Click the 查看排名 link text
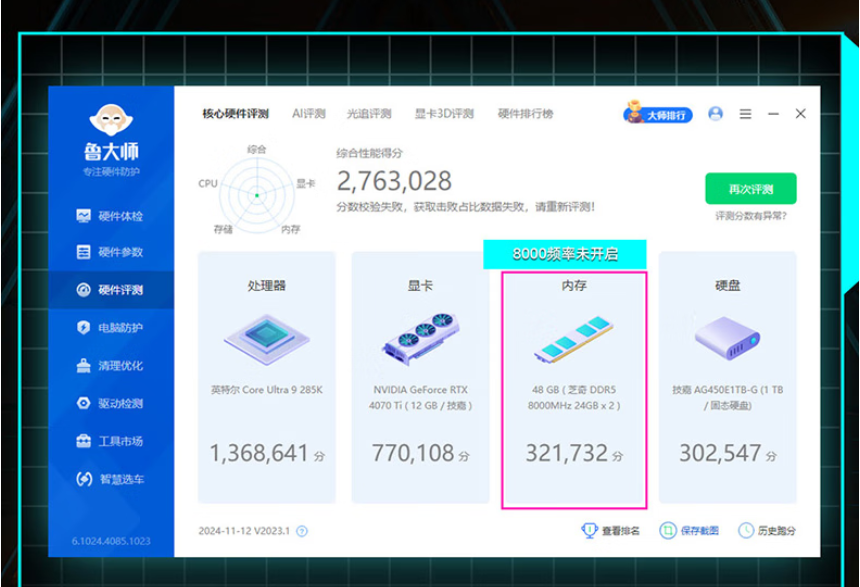This screenshot has height=587, width=860. pyautogui.click(x=621, y=531)
